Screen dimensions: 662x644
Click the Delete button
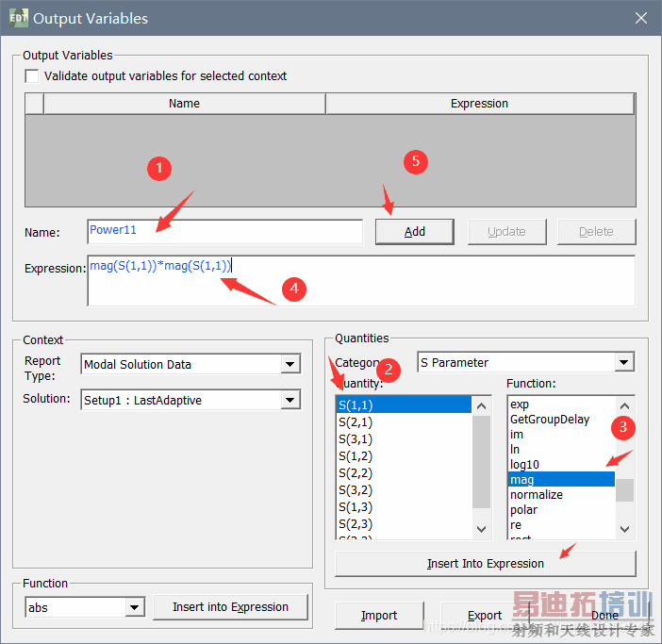[596, 232]
